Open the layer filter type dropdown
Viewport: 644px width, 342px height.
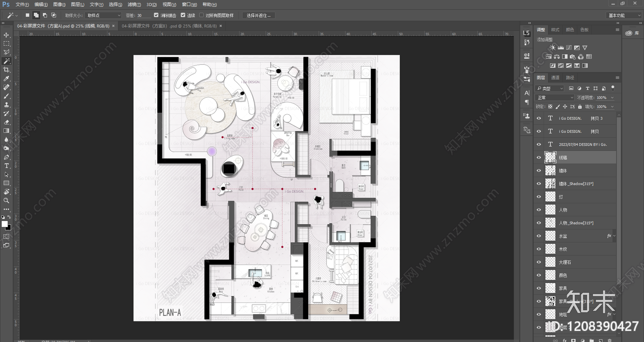(550, 89)
